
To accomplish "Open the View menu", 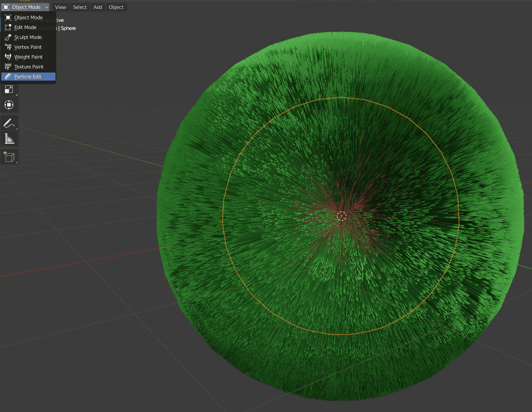I will [60, 7].
